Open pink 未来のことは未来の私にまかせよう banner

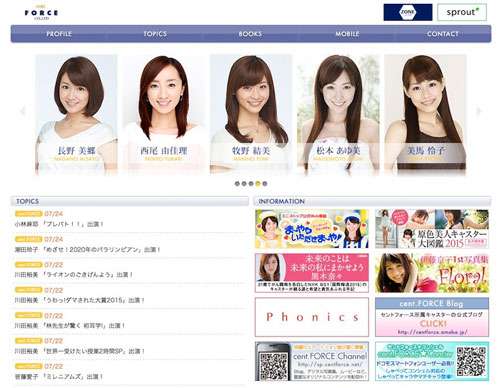312,273
